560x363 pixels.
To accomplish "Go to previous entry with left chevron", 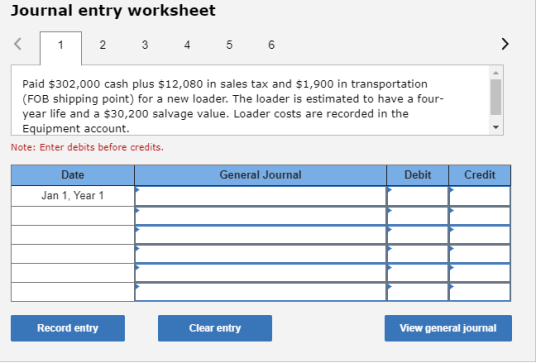I will (x=18, y=44).
